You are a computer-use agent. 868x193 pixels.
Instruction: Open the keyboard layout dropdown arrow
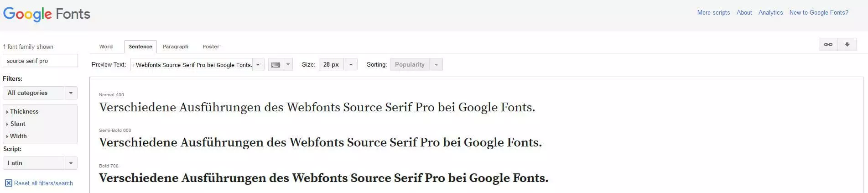coord(288,65)
